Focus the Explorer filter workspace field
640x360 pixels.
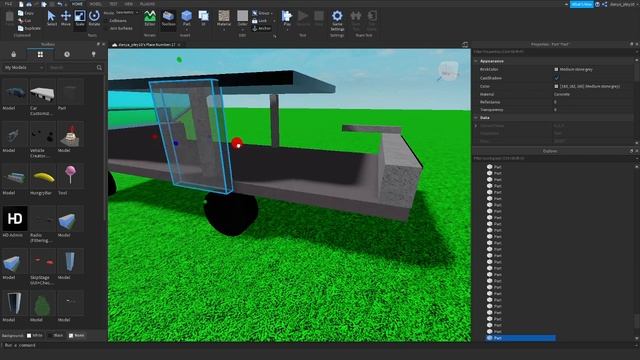point(553,158)
